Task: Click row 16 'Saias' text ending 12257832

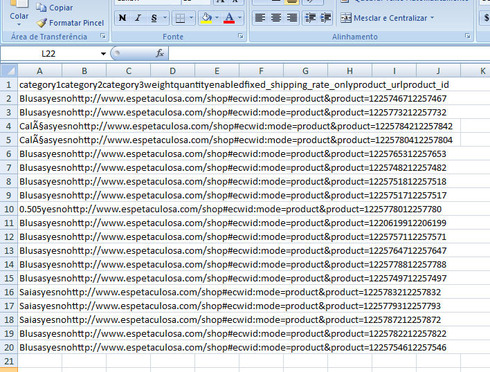Action: pos(230,292)
